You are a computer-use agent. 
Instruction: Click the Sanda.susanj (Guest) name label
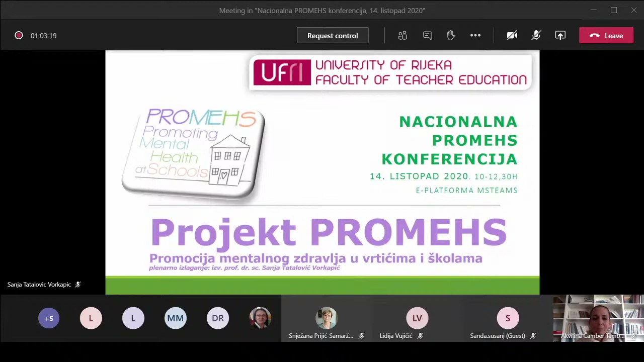click(x=498, y=336)
